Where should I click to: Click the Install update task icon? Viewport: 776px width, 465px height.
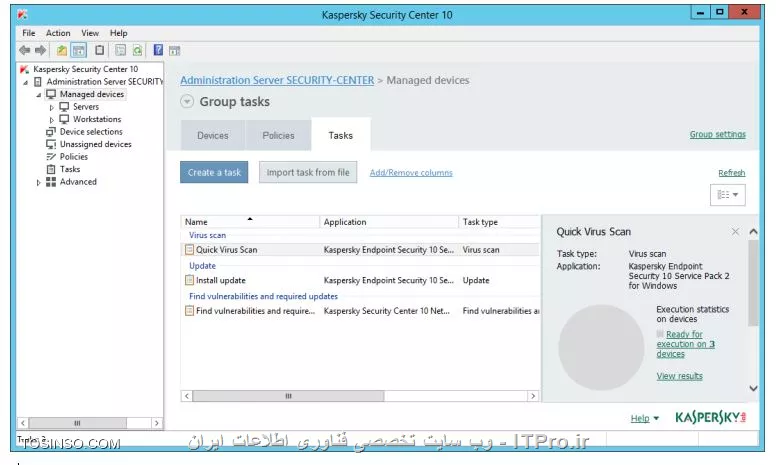tap(189, 280)
